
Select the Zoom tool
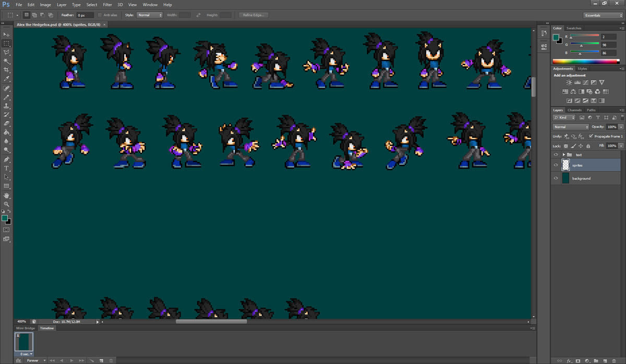6,204
